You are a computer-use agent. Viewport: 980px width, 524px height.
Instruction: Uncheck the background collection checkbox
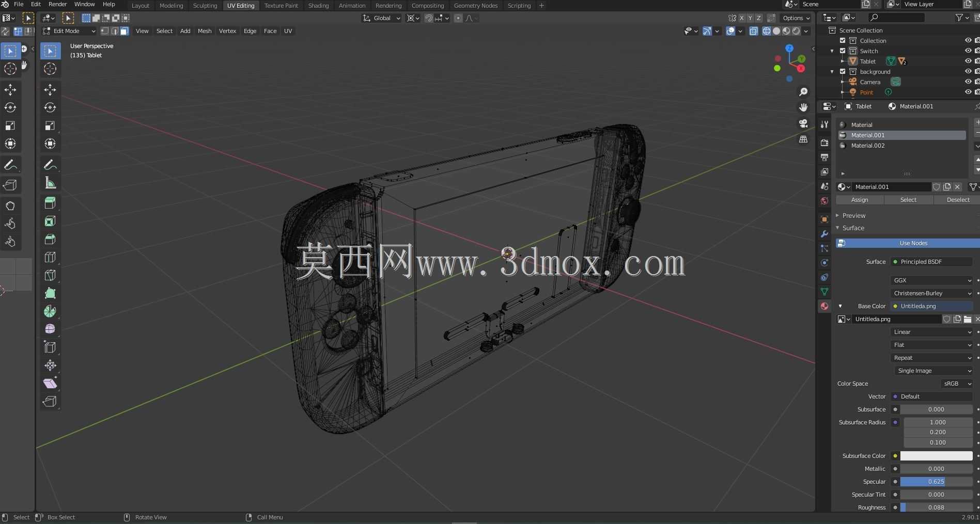pyautogui.click(x=843, y=72)
